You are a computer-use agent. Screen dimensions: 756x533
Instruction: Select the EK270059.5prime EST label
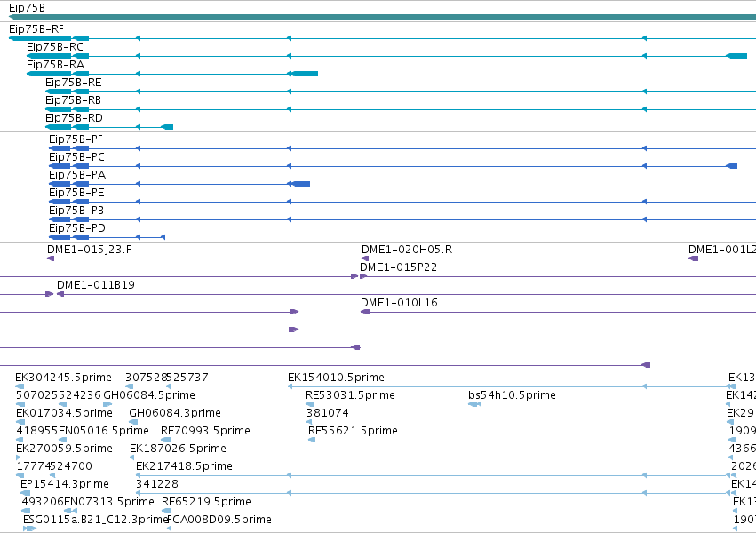point(64,449)
